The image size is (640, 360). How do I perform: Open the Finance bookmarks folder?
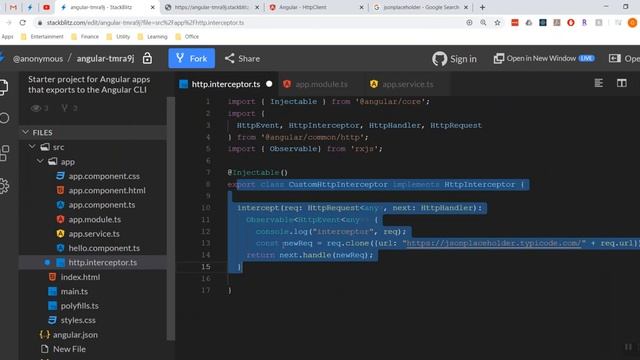85,37
